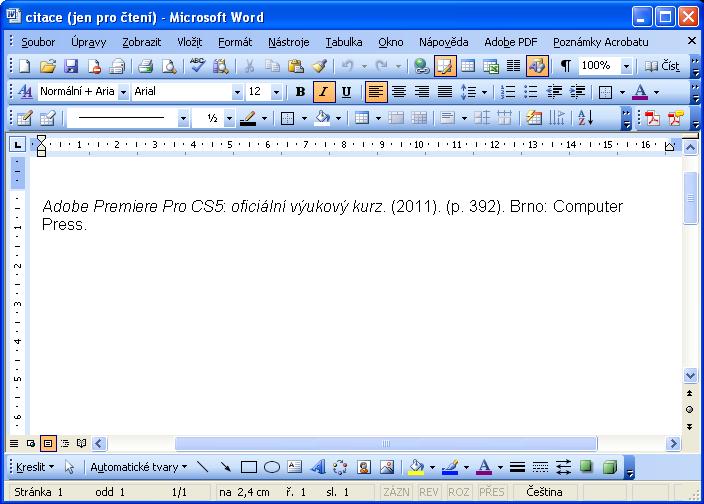Select the Oval drawing tool

tap(272, 467)
